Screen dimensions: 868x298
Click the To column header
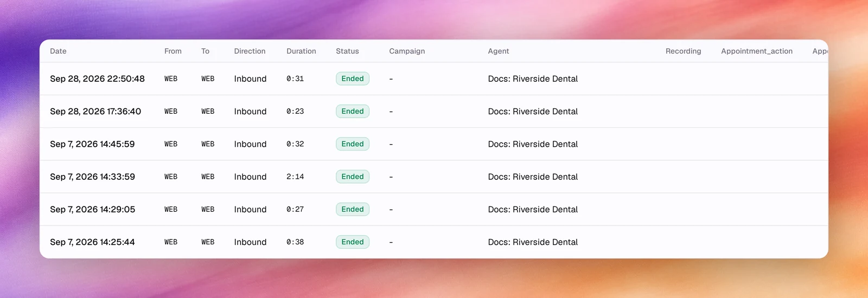205,51
